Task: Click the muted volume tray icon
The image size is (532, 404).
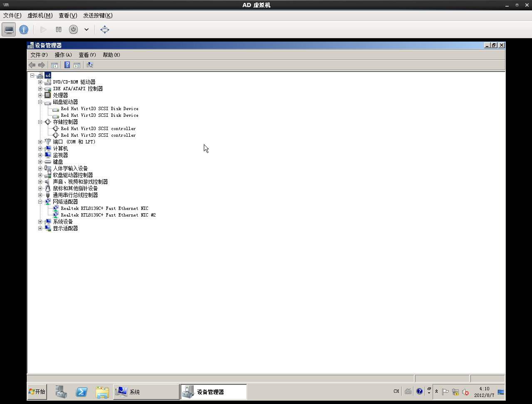Action: tap(465, 392)
